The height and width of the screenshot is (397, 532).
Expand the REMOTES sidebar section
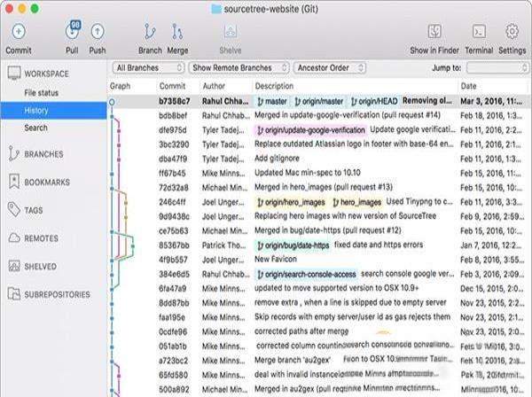(41, 238)
